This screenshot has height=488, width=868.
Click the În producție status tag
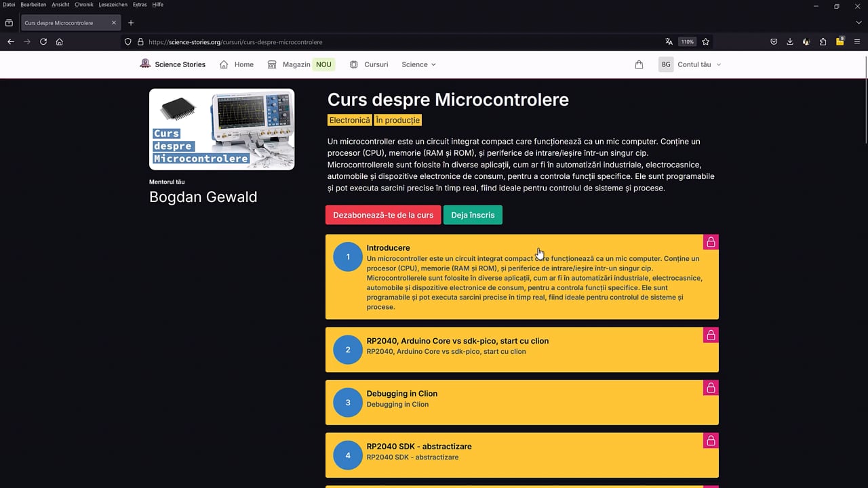pyautogui.click(x=398, y=120)
